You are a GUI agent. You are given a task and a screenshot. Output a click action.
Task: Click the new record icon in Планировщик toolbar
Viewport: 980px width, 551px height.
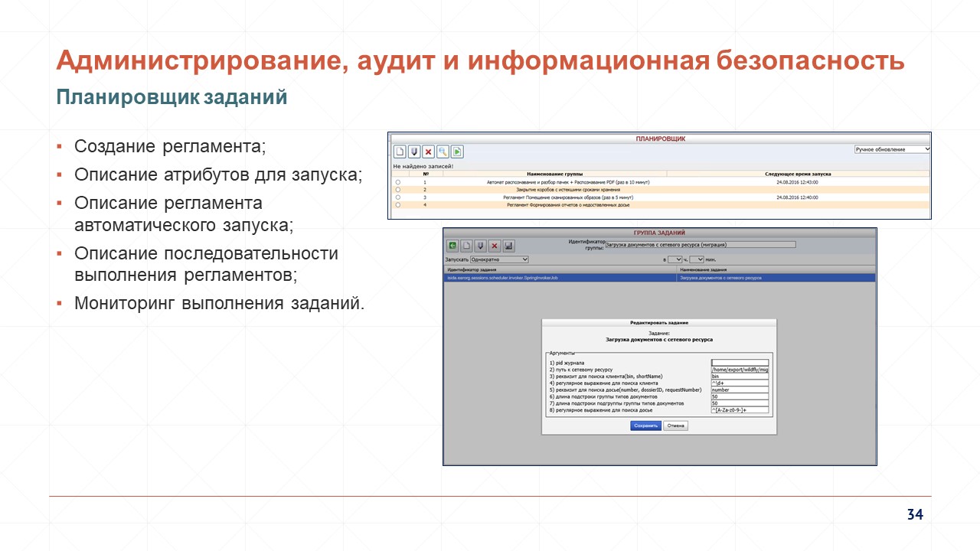pyautogui.click(x=400, y=152)
